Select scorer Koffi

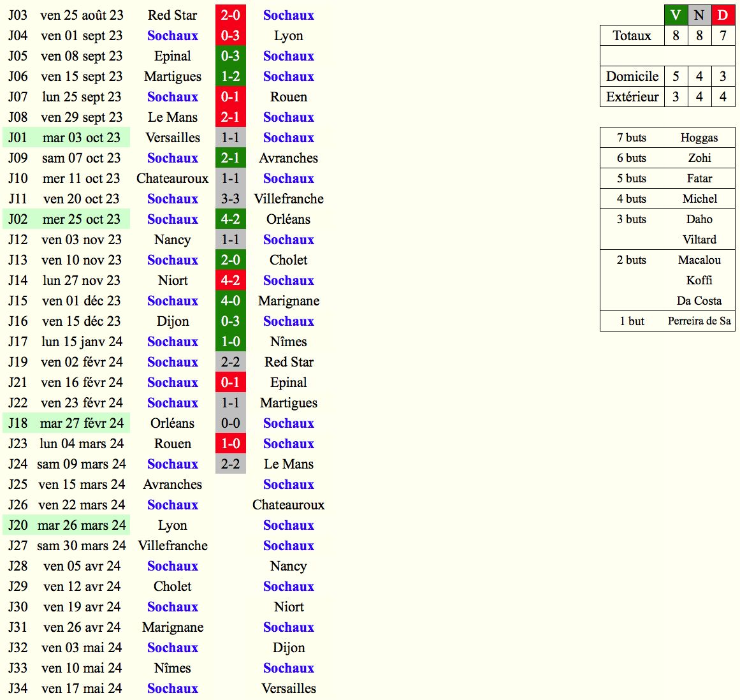[699, 280]
